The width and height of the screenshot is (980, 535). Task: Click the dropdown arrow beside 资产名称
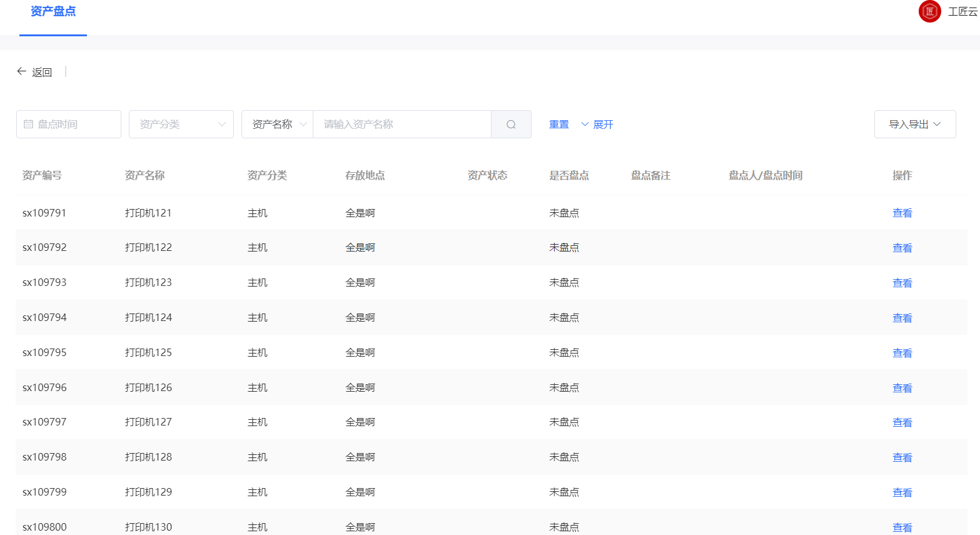(303, 124)
